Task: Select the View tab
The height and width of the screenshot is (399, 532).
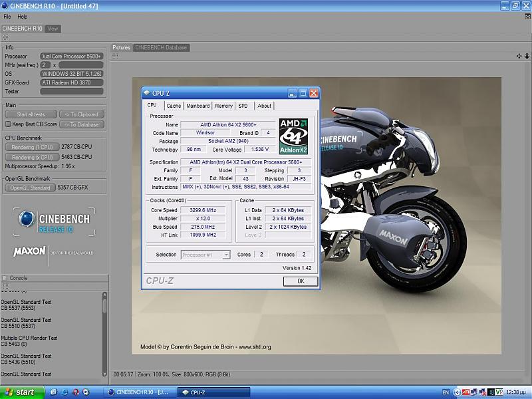Action: pyautogui.click(x=53, y=29)
